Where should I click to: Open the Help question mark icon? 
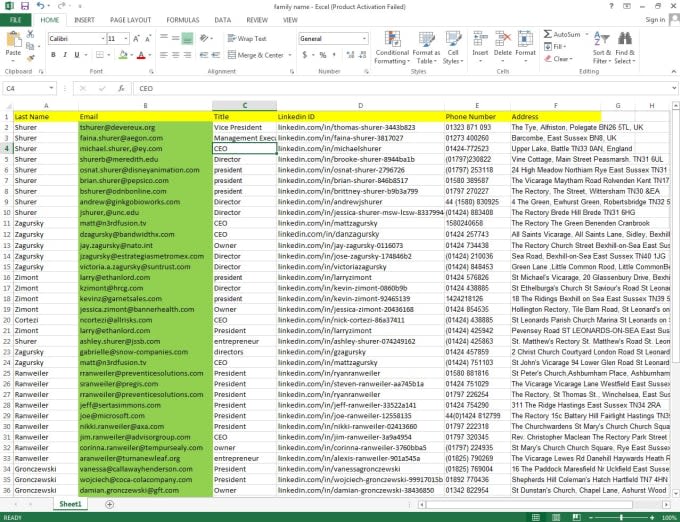pos(611,6)
